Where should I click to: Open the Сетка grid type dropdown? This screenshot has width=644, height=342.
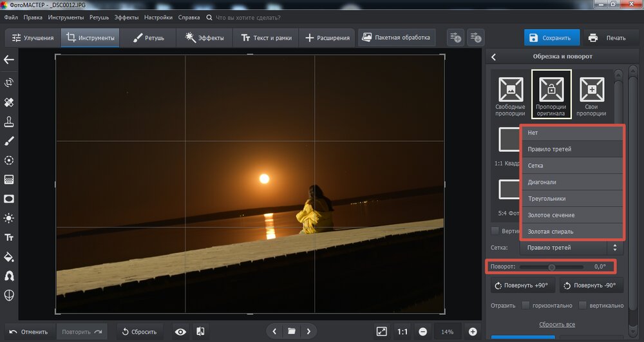(571, 247)
